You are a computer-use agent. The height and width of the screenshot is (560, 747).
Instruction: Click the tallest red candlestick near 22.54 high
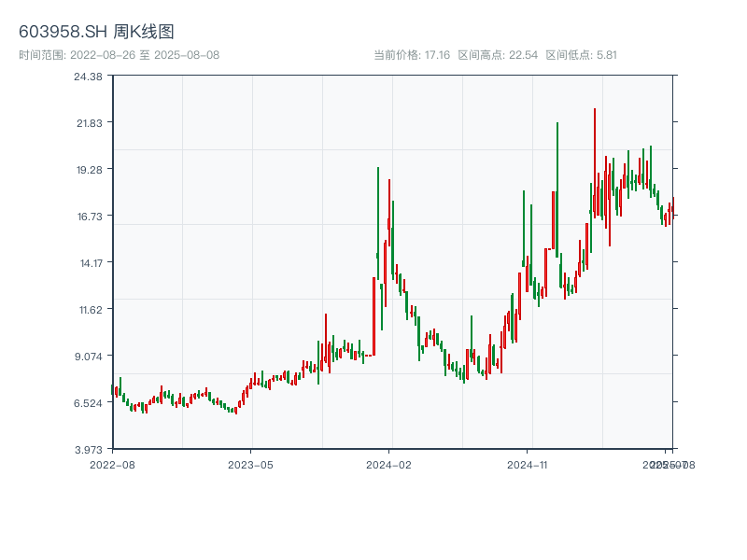[595, 163]
